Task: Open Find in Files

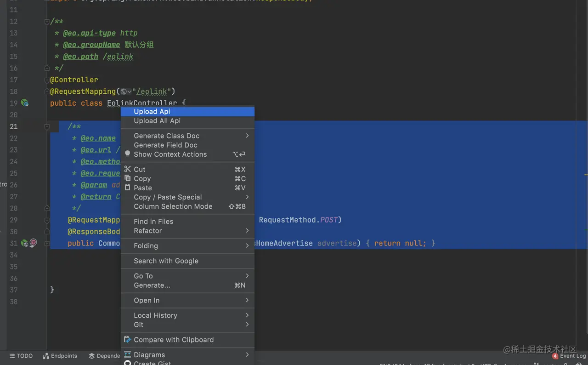Action: (x=187, y=221)
